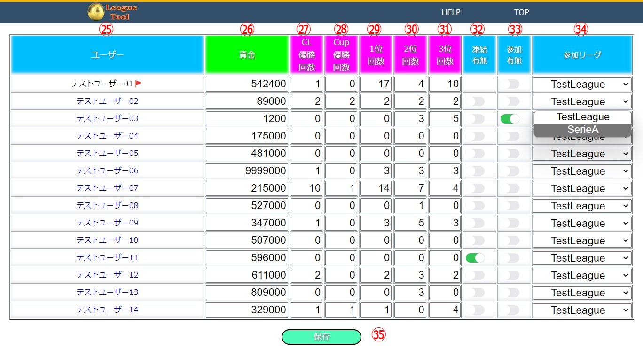
Task: Select SerieA from the open league list
Action: [582, 130]
